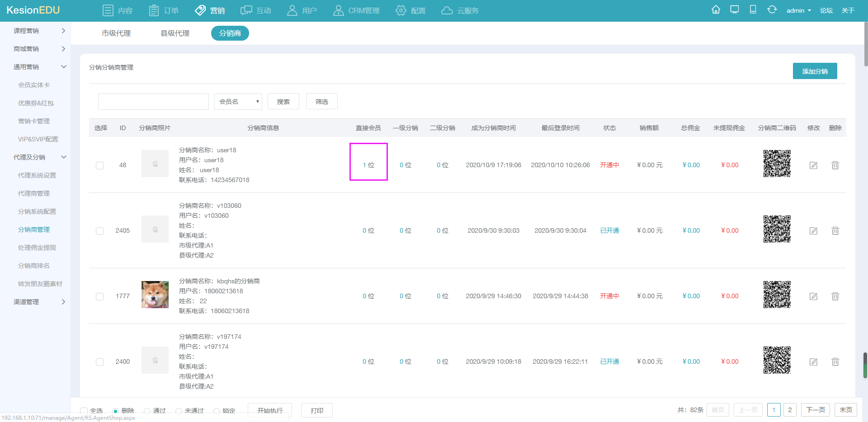Click the mobile phone preview icon
The image size is (868, 422).
(x=753, y=10)
